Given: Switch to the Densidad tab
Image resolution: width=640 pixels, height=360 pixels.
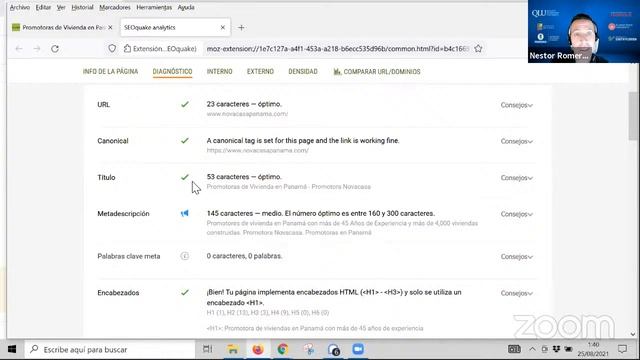Looking at the screenshot, I should tap(302, 72).
